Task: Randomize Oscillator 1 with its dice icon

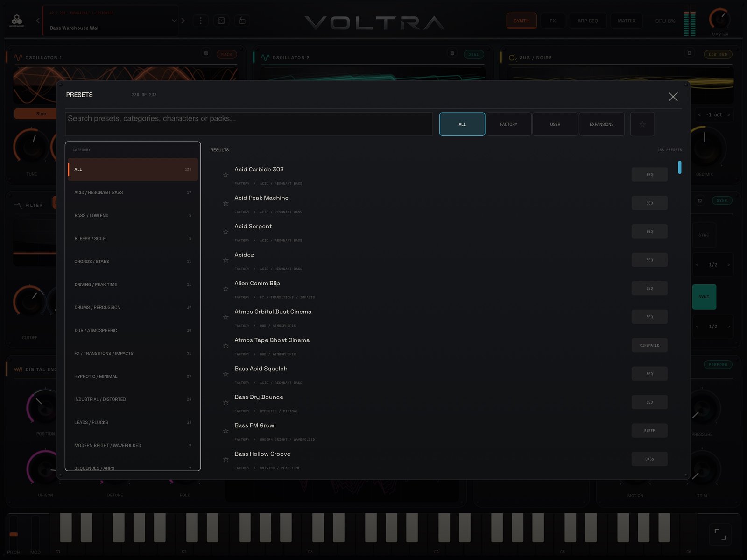Action: [206, 53]
